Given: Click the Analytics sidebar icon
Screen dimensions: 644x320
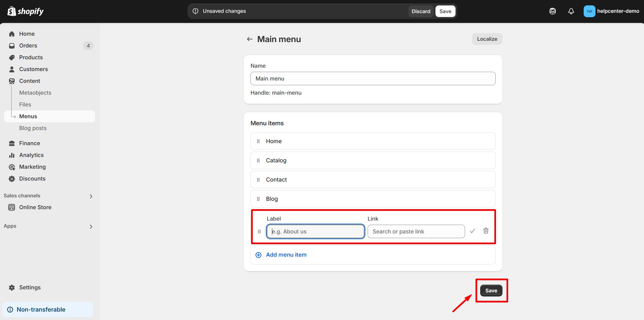Looking at the screenshot, I should 12,155.
